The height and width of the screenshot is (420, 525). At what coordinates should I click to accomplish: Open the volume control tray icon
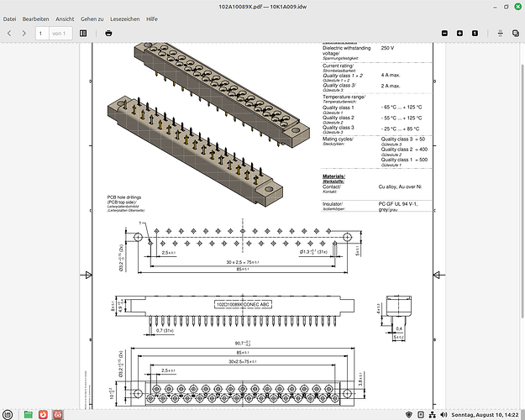444,415
